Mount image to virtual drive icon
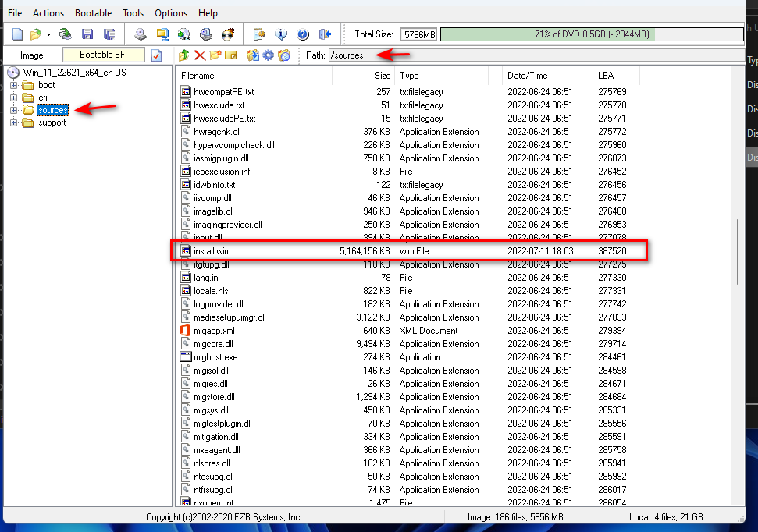Screen dimensions: 758x532 206,34
